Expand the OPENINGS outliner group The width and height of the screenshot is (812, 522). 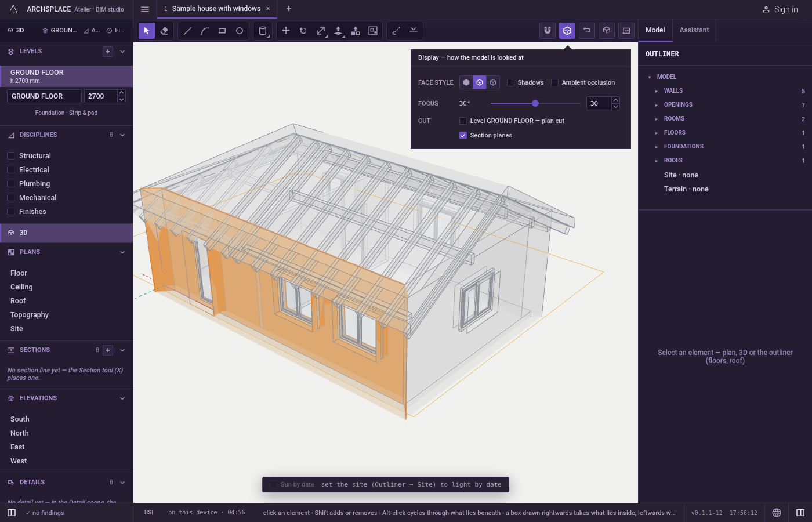657,105
